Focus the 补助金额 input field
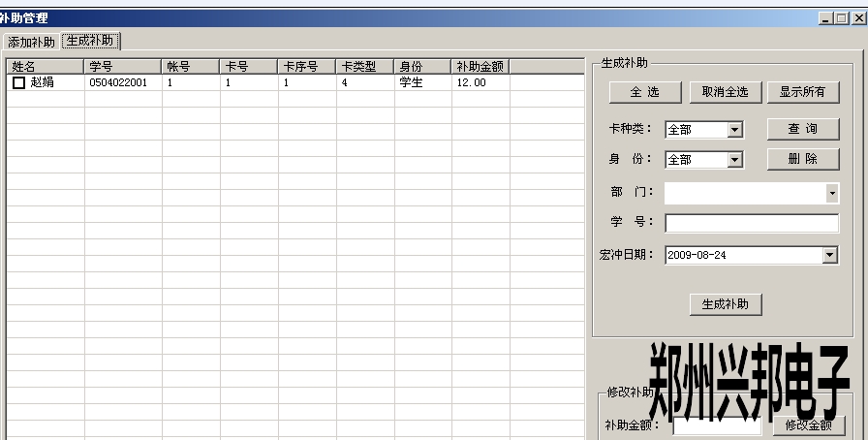 point(717,425)
